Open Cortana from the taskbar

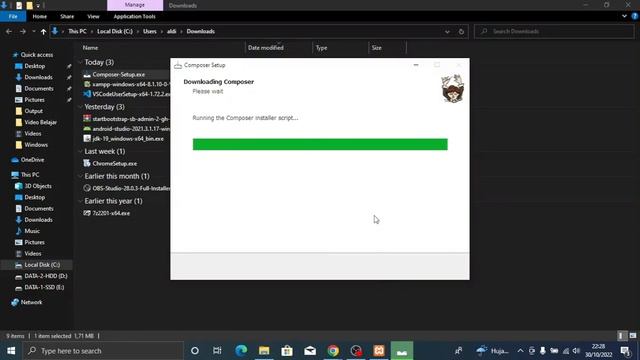[x=195, y=351]
